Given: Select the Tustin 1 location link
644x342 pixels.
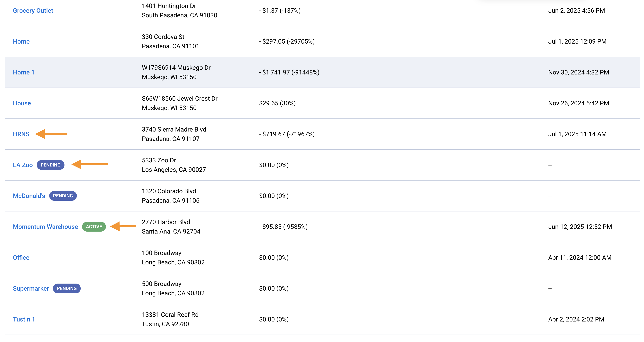Looking at the screenshot, I should (x=24, y=319).
